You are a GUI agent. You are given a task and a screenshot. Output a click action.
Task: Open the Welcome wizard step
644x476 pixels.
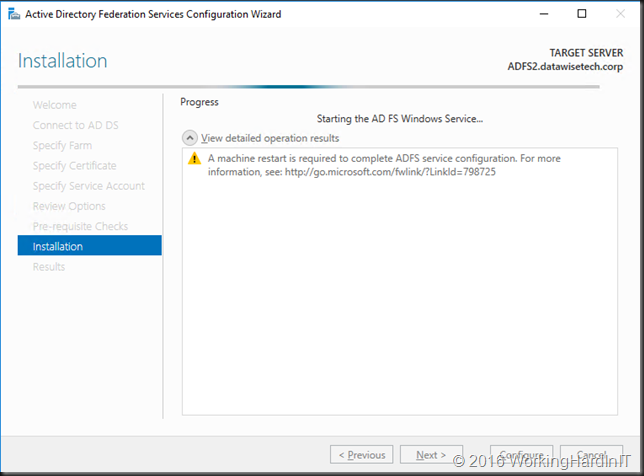pos(55,105)
